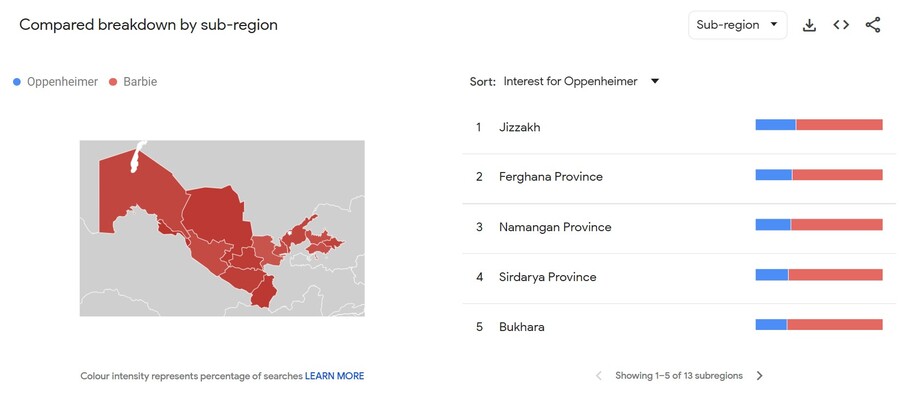
Task: Click Ferghana Province's red Barbie bar segment
Action: pos(837,175)
